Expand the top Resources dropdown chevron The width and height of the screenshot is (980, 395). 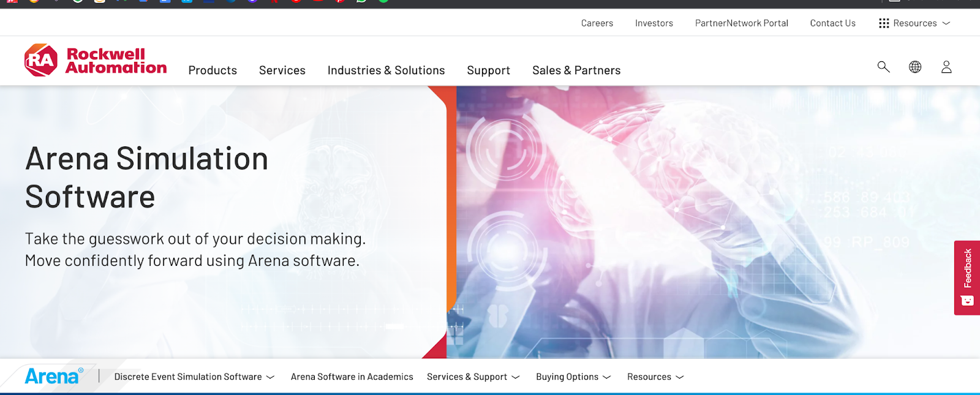[x=946, y=23]
